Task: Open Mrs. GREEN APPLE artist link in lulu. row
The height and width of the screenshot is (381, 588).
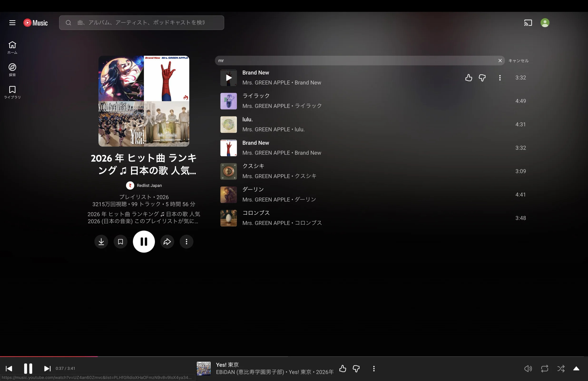Action: click(266, 129)
